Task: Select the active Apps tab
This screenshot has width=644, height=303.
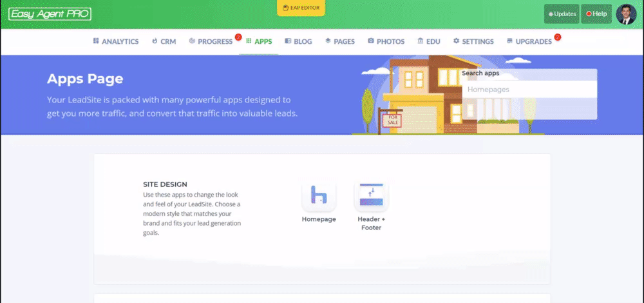Action: (x=259, y=41)
